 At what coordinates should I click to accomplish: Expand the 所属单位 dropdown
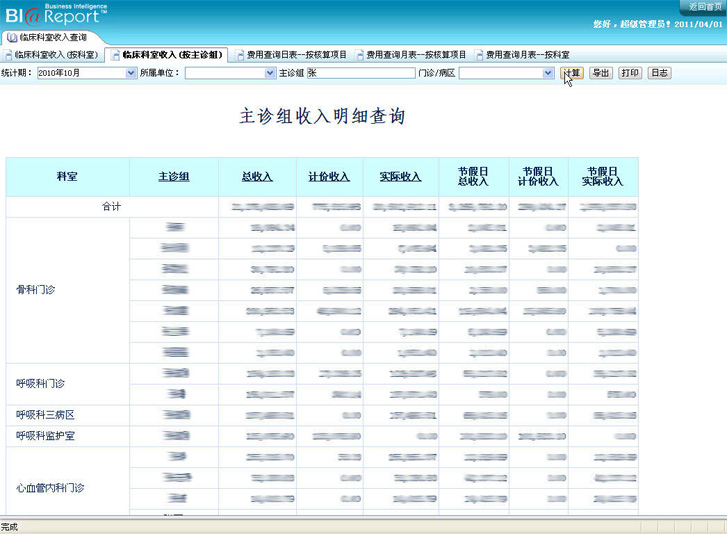[x=269, y=73]
